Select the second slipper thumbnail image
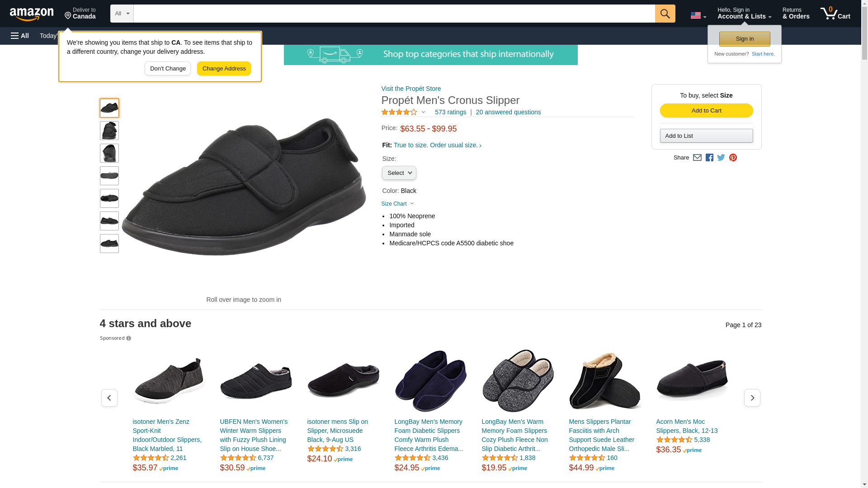 [109, 131]
